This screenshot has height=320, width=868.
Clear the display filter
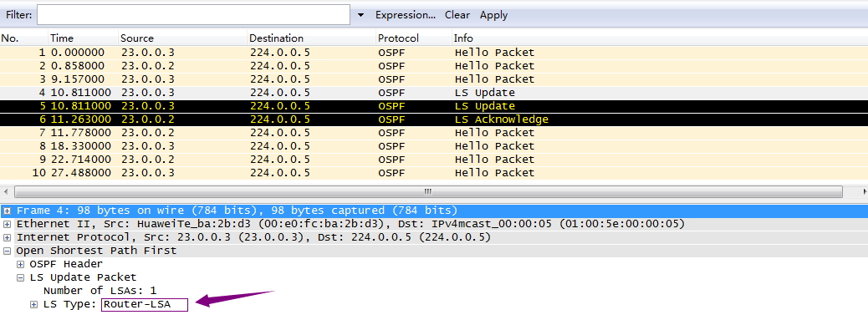coord(457,15)
